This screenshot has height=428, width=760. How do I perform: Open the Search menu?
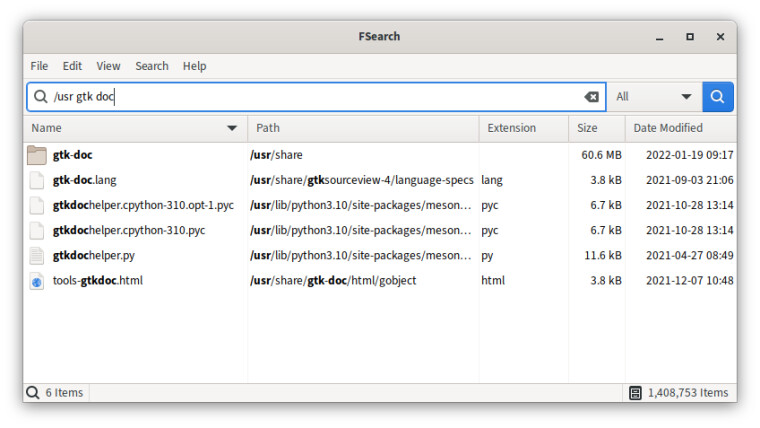[152, 66]
